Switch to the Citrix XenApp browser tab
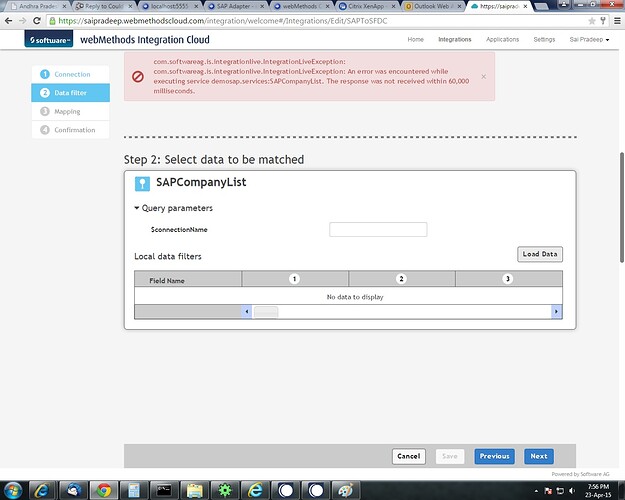 (367, 6)
